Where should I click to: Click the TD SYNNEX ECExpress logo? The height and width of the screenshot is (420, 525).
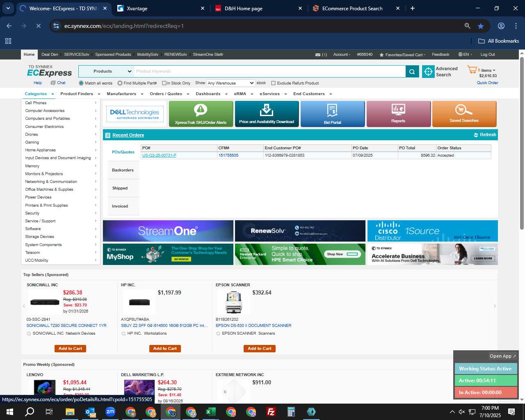pyautogui.click(x=49, y=71)
